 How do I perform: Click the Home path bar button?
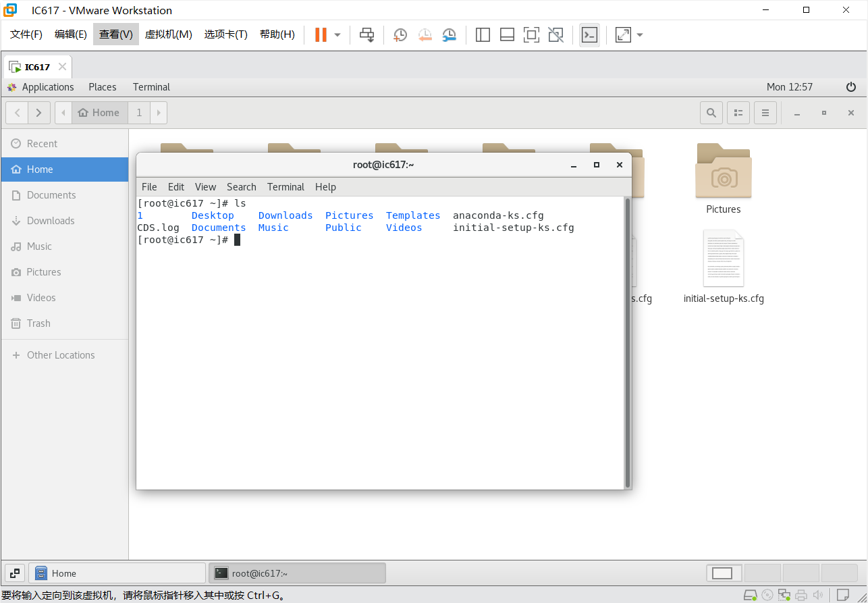pyautogui.click(x=99, y=113)
